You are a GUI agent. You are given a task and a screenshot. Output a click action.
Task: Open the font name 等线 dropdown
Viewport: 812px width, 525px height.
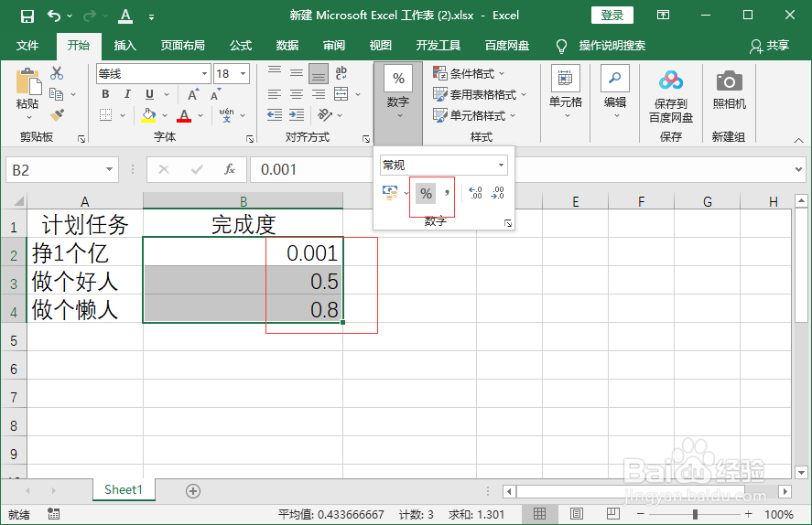(x=204, y=74)
